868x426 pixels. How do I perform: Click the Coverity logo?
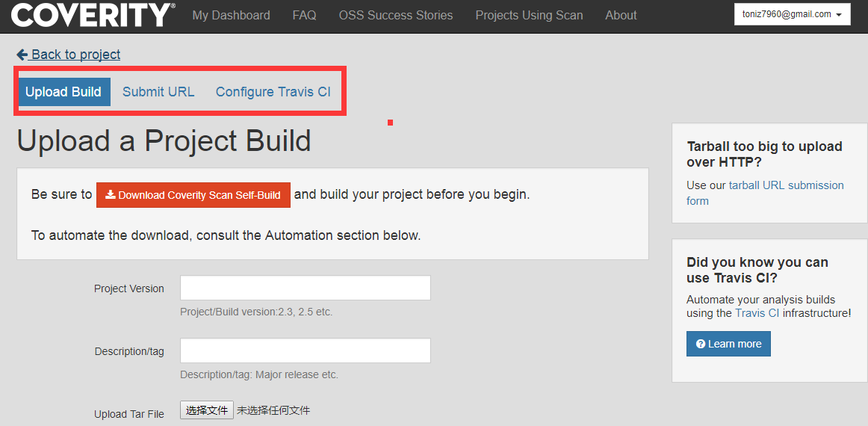93,15
